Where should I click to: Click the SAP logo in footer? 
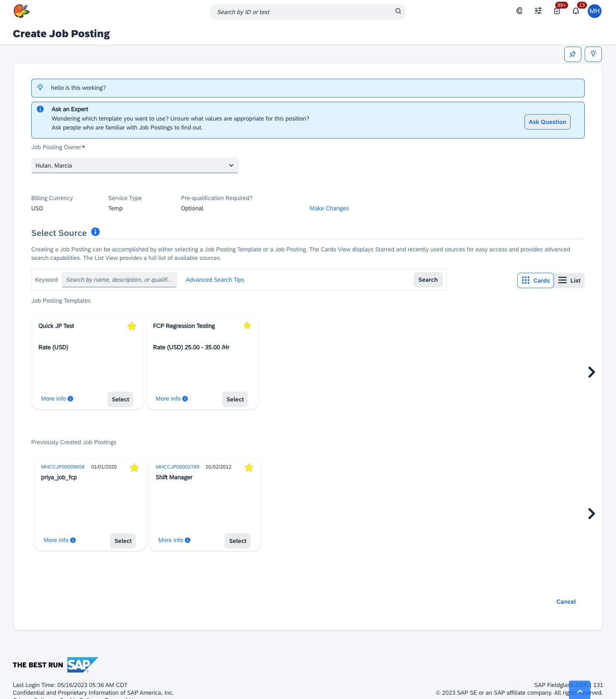(83, 665)
